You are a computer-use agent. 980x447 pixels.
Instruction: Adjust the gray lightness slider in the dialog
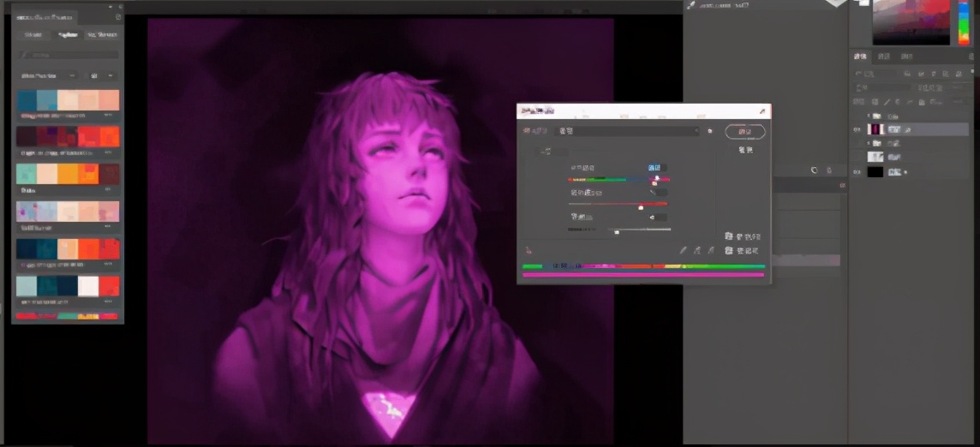point(618,229)
